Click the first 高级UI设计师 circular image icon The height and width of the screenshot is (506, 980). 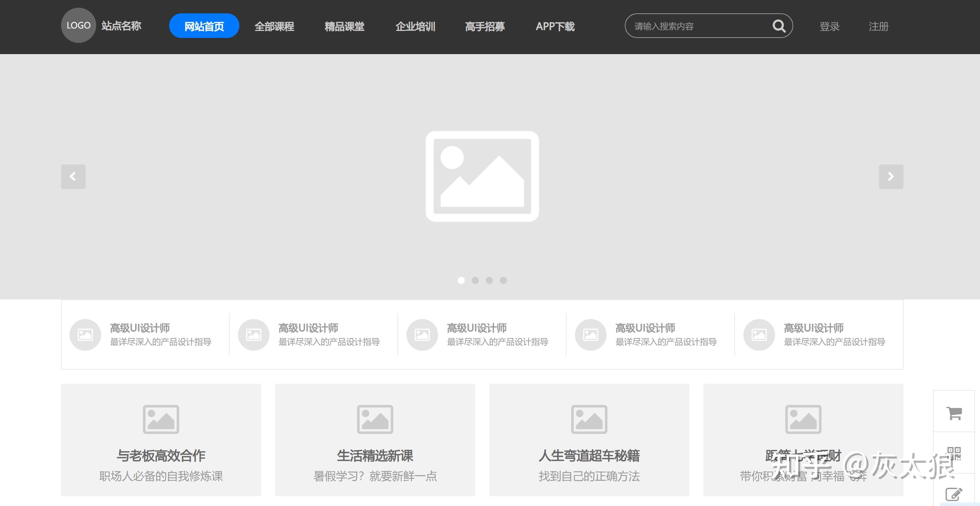pyautogui.click(x=85, y=335)
